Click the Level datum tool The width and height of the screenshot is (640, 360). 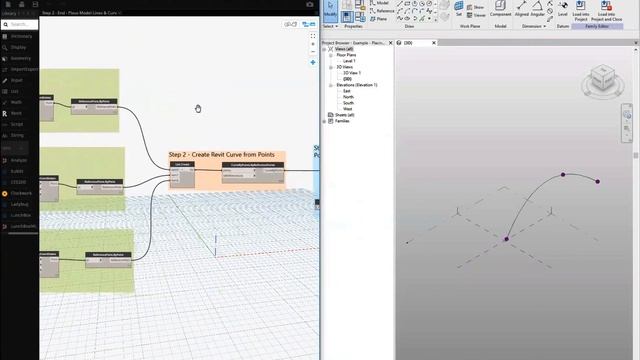click(563, 9)
